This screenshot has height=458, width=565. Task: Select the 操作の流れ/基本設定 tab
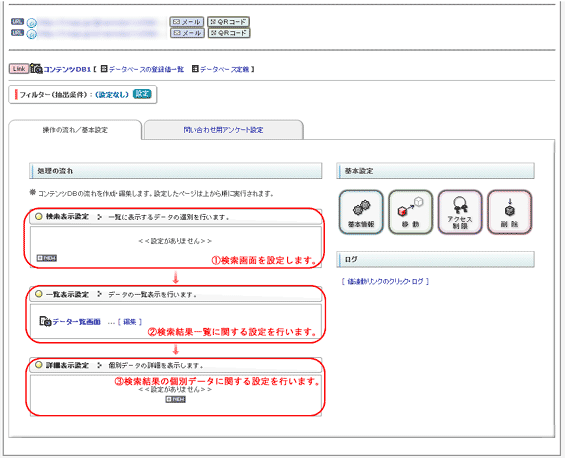[x=75, y=130]
